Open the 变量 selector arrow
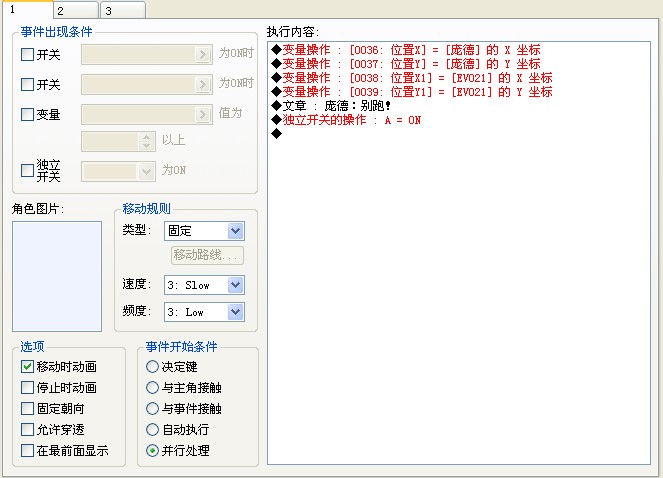 pyautogui.click(x=203, y=115)
